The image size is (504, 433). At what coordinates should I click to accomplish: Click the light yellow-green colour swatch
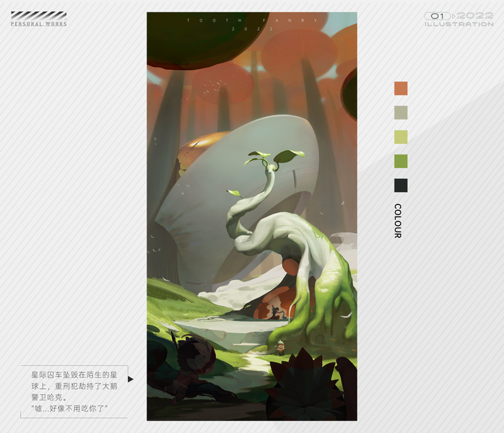pyautogui.click(x=401, y=137)
